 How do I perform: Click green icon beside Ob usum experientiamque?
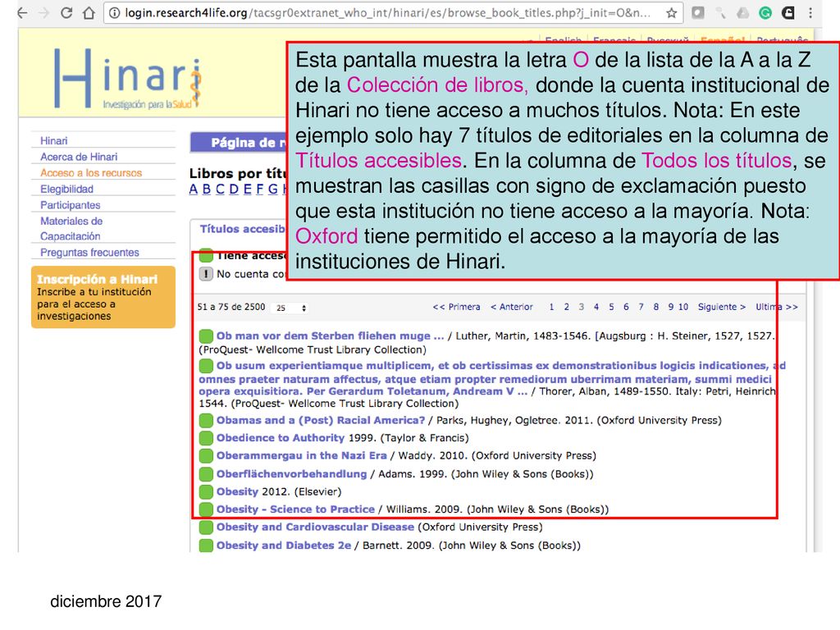pos(206,366)
